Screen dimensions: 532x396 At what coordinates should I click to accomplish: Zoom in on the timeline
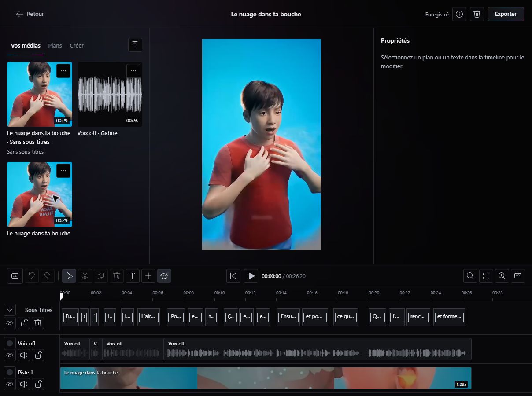[502, 276]
